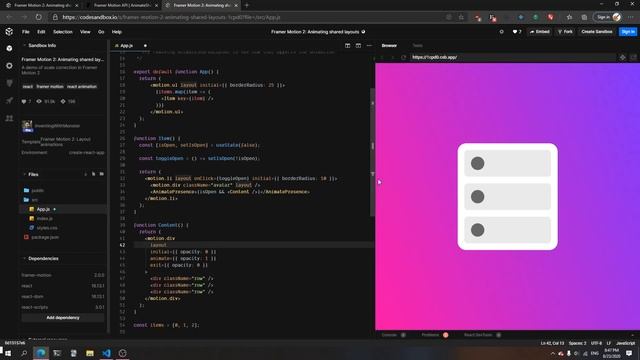Open Microsoft Edge from taskbar
Viewport: 640px width, 360px height.
(x=41, y=353)
